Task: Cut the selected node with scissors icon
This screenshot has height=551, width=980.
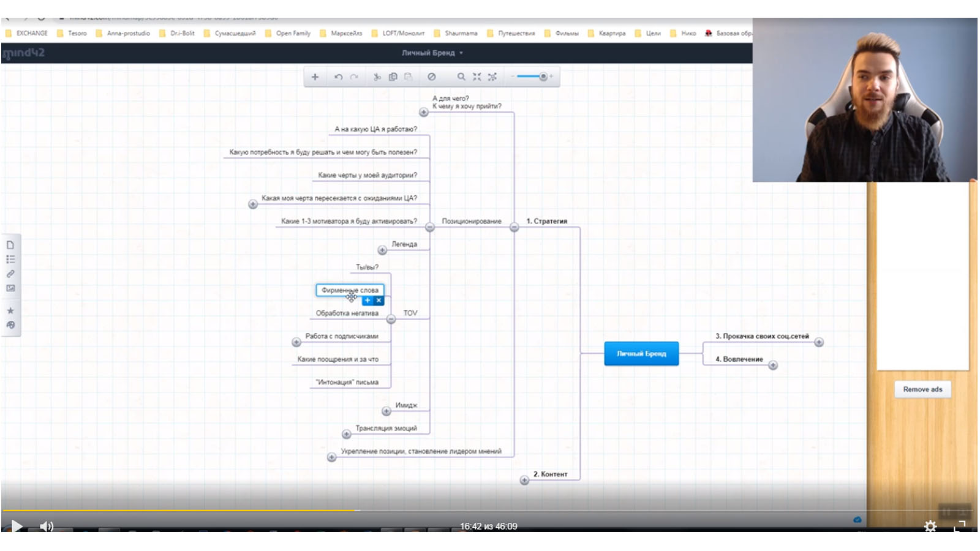Action: [x=377, y=77]
